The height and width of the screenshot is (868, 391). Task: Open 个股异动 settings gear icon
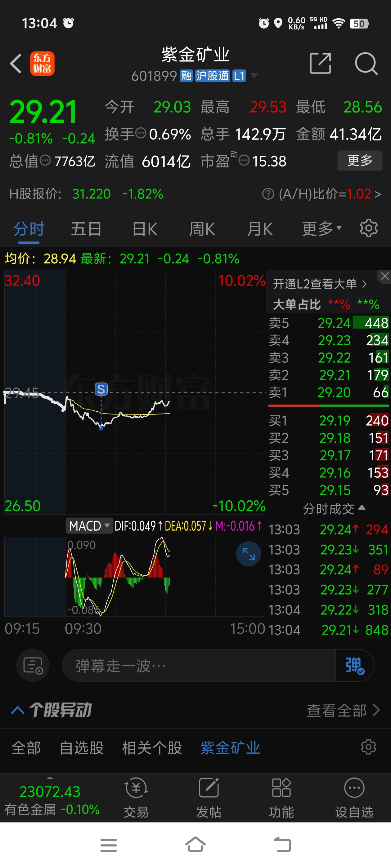click(x=368, y=747)
